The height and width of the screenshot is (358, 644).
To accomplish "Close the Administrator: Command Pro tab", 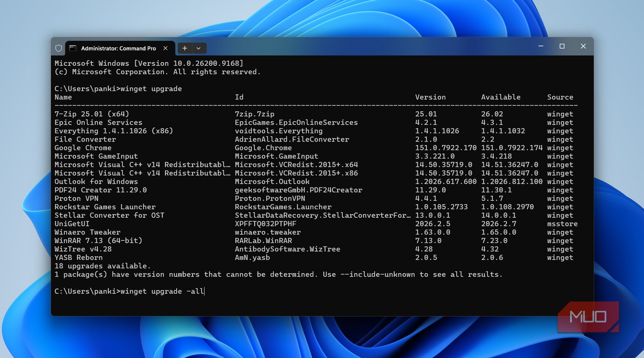I will coord(165,48).
